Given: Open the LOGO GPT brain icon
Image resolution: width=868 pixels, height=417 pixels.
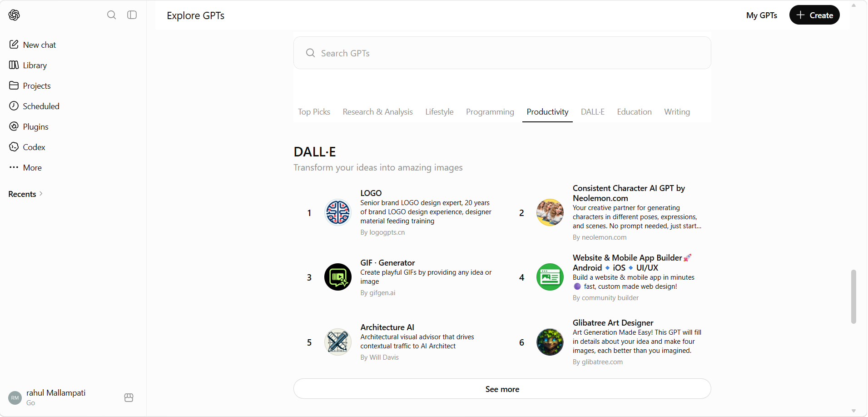Looking at the screenshot, I should click(x=338, y=212).
